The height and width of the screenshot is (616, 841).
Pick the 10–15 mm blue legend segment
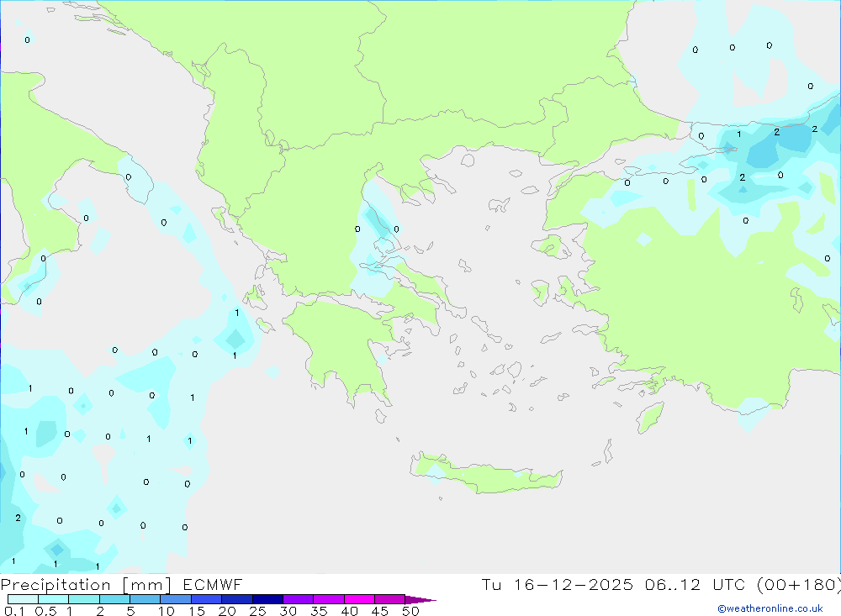click(176, 599)
